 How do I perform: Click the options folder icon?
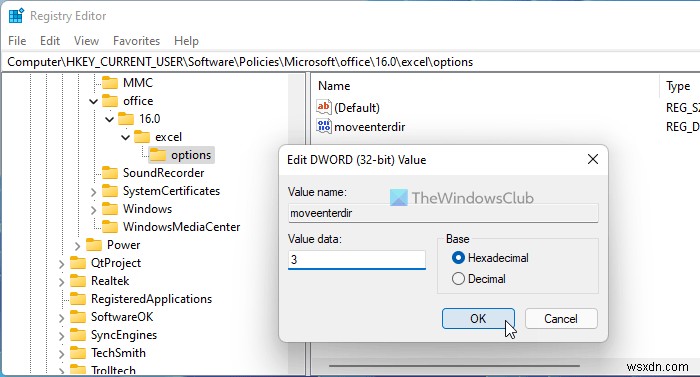pyautogui.click(x=158, y=155)
